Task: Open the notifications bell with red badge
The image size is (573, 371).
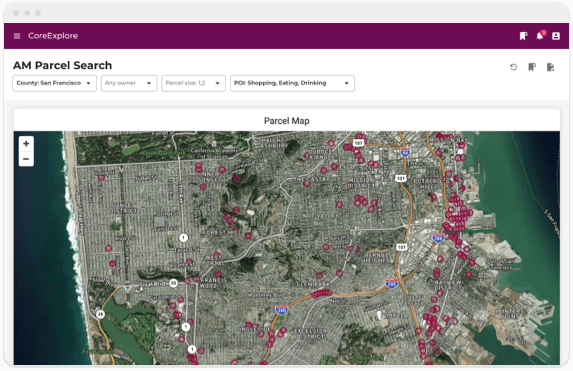Action: click(x=540, y=35)
